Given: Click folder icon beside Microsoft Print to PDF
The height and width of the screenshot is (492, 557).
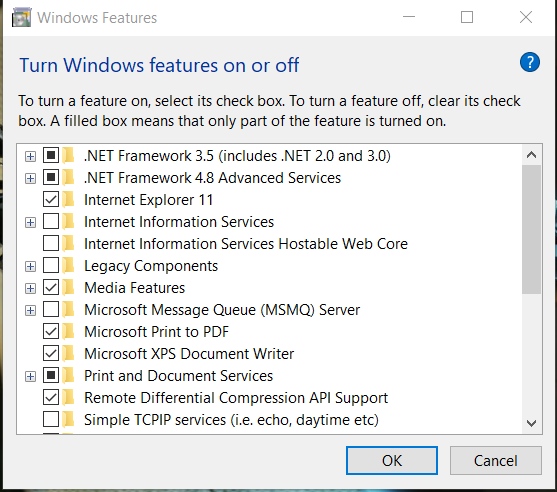Looking at the screenshot, I should point(68,331).
